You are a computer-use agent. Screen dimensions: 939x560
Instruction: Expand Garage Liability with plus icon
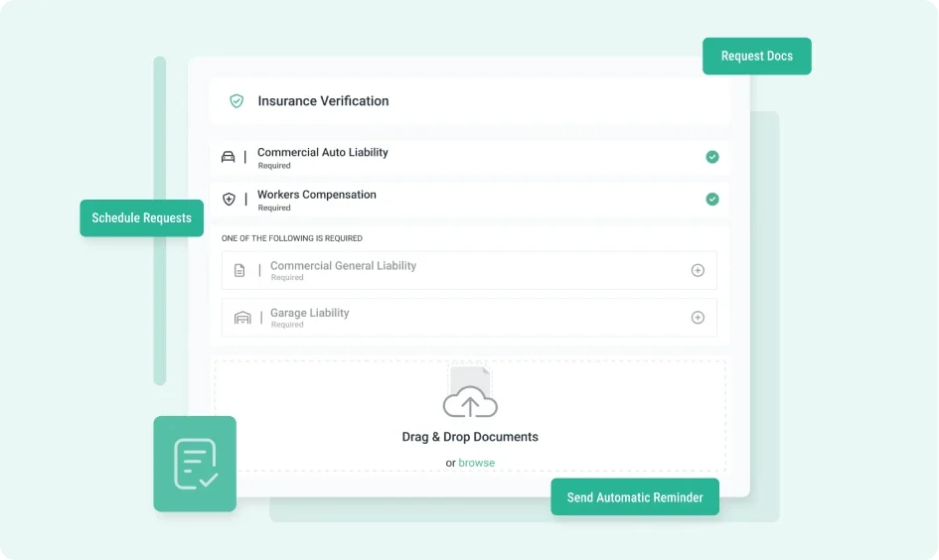click(x=698, y=318)
